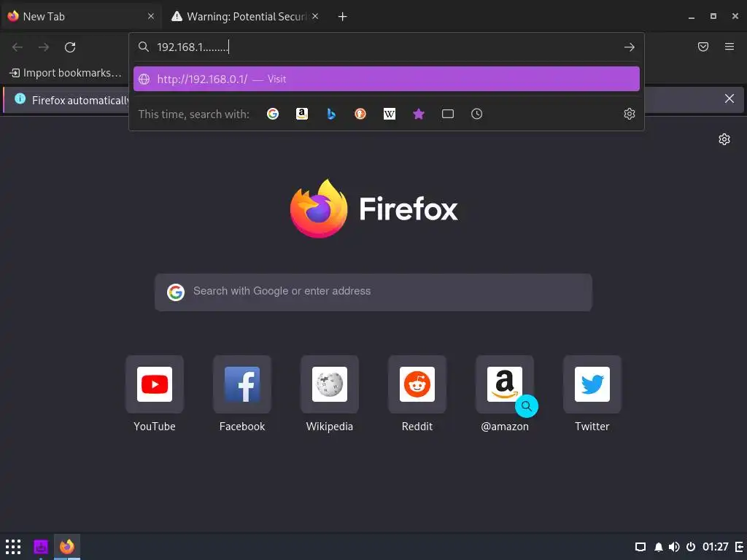Search this time with Bing

tap(331, 114)
